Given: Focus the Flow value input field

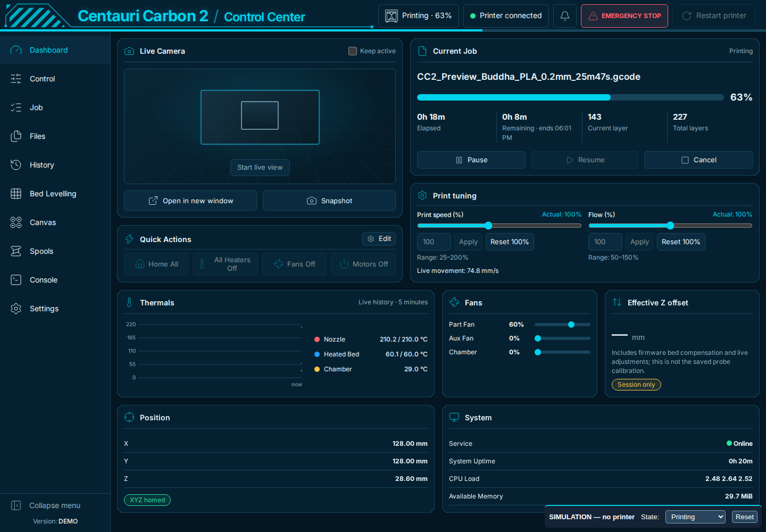Looking at the screenshot, I should pos(605,242).
